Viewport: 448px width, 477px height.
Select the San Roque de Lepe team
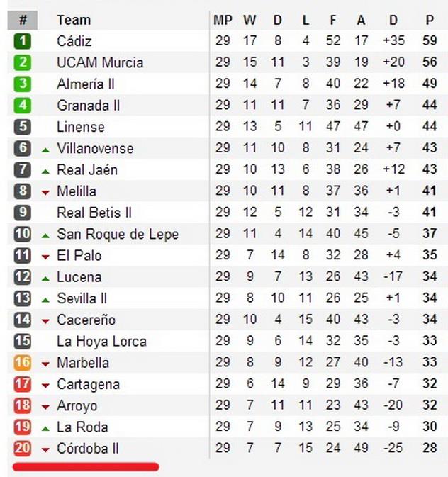point(118,234)
